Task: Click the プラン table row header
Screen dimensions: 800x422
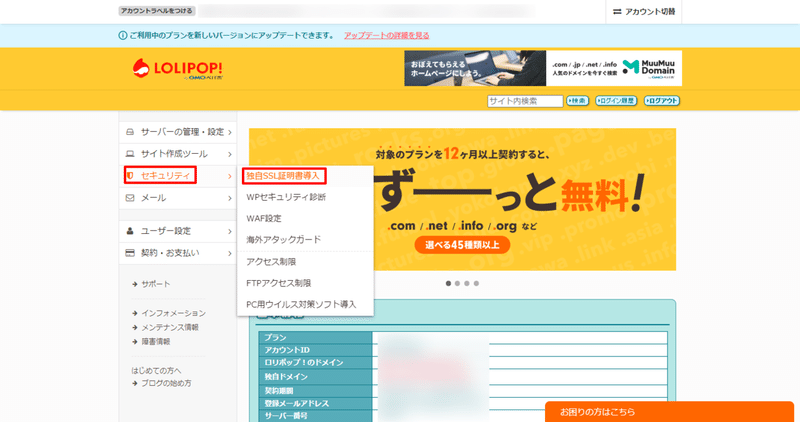Action: tap(315, 338)
